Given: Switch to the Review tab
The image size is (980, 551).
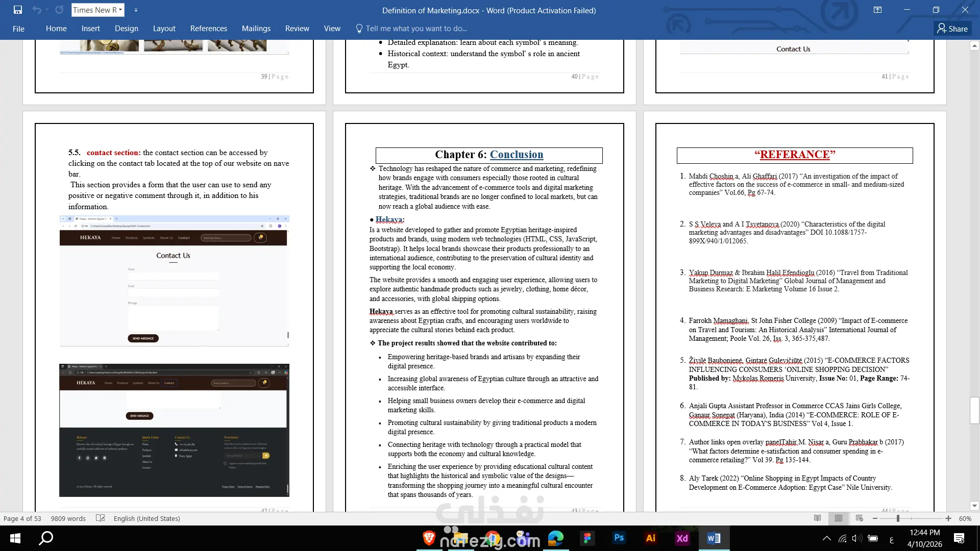Looking at the screenshot, I should [x=297, y=29].
